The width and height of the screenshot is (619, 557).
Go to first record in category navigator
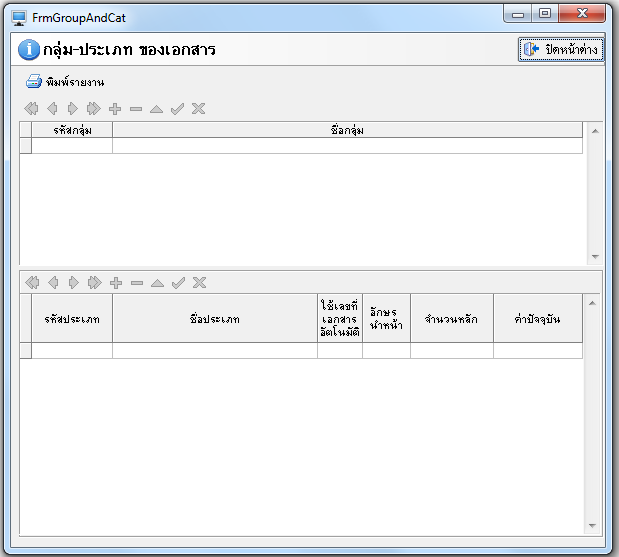point(32,283)
